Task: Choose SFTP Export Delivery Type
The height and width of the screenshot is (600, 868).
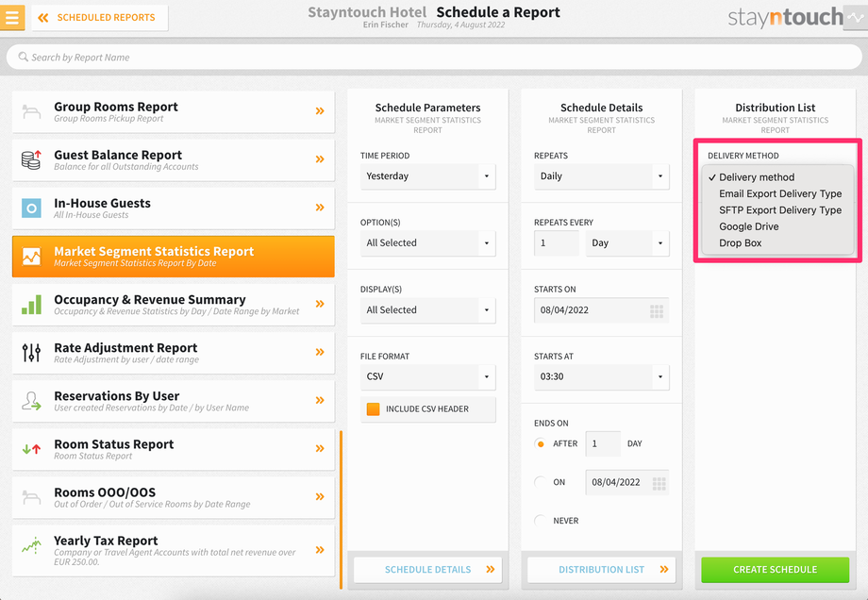Action: coord(777,210)
